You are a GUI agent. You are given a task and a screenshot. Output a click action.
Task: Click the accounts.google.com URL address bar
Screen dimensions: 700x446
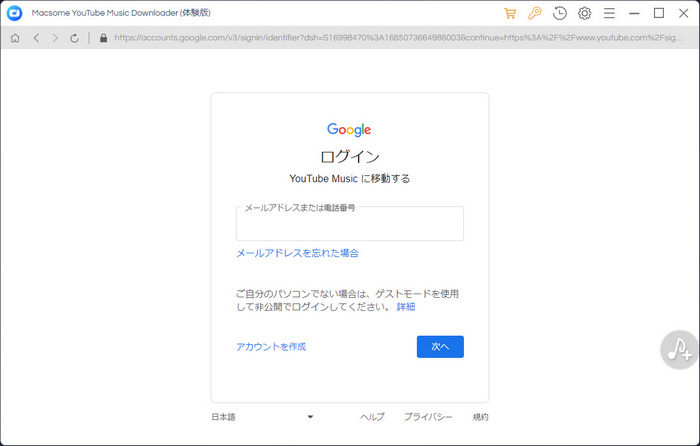(x=398, y=38)
